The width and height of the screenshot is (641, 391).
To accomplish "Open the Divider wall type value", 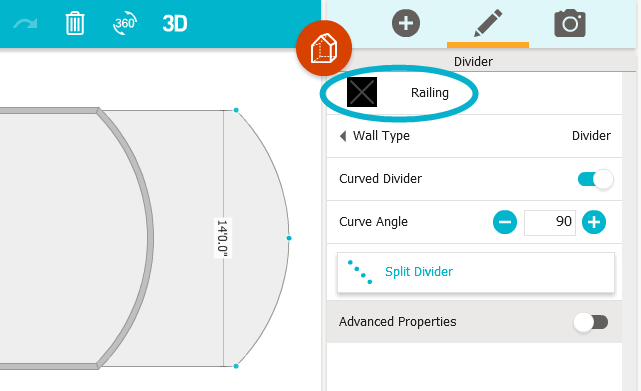I will 591,136.
